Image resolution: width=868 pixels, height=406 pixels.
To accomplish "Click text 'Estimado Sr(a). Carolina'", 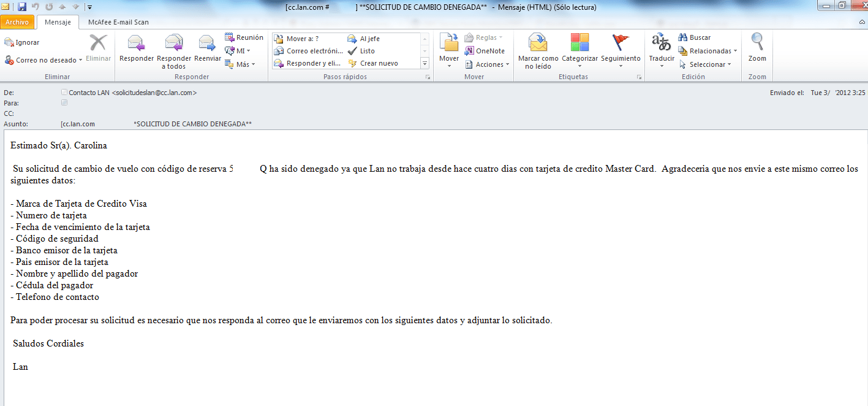I will coord(59,145).
